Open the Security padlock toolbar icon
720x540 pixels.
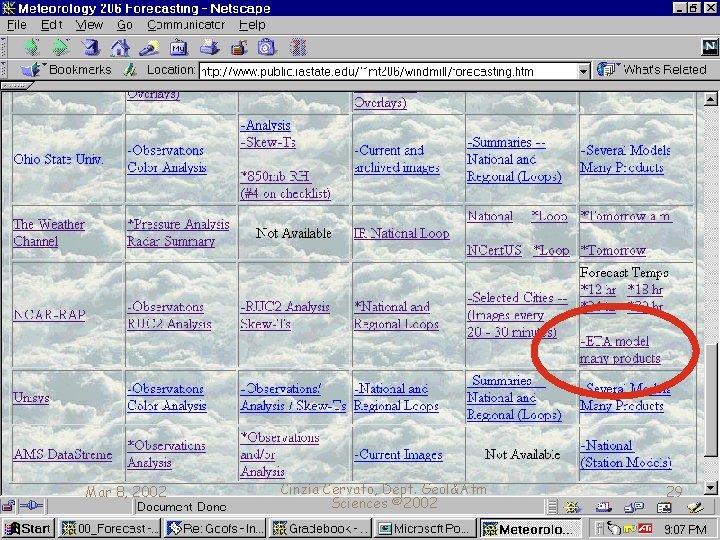coord(239,47)
